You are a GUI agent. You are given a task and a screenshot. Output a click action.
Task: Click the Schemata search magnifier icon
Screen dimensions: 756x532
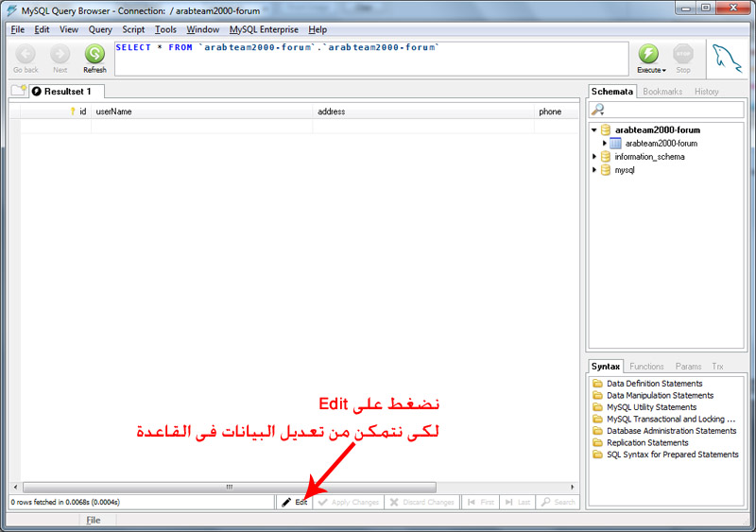(x=598, y=110)
